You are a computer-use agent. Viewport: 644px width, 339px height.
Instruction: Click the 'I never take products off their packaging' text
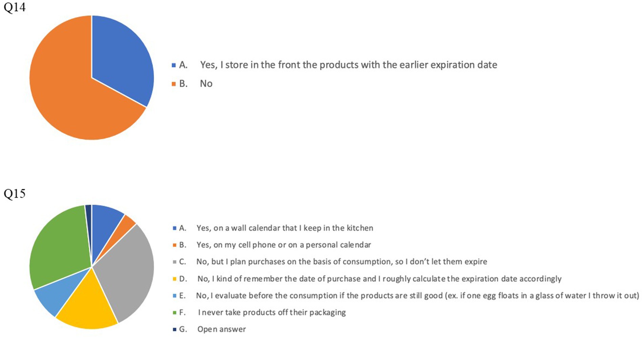[x=272, y=313]
